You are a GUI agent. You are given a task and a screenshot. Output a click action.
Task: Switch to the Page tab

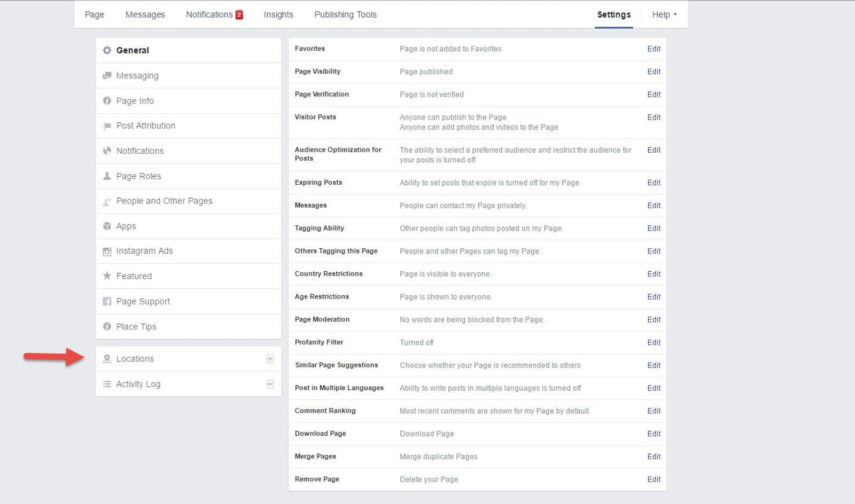point(95,14)
